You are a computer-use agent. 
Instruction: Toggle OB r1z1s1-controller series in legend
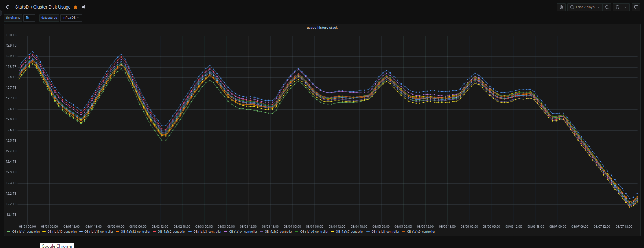click(x=26, y=232)
